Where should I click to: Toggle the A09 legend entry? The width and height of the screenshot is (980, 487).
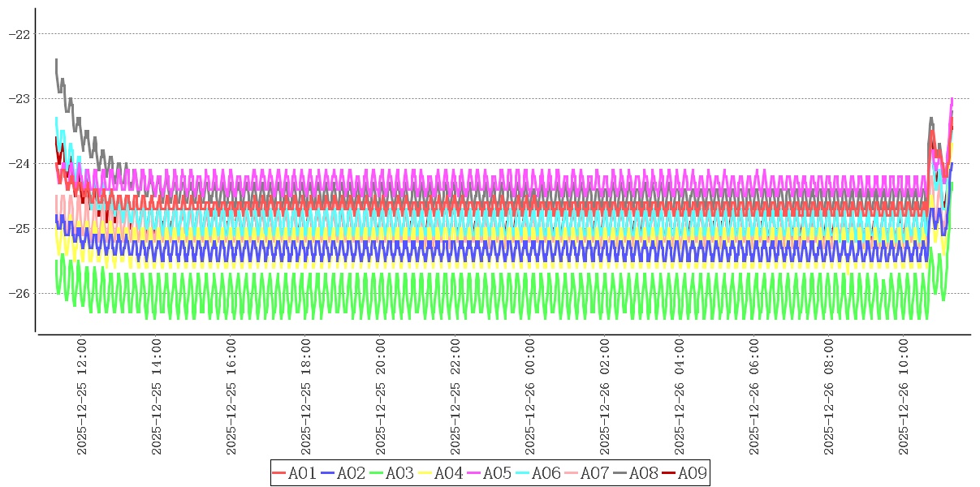(x=692, y=473)
